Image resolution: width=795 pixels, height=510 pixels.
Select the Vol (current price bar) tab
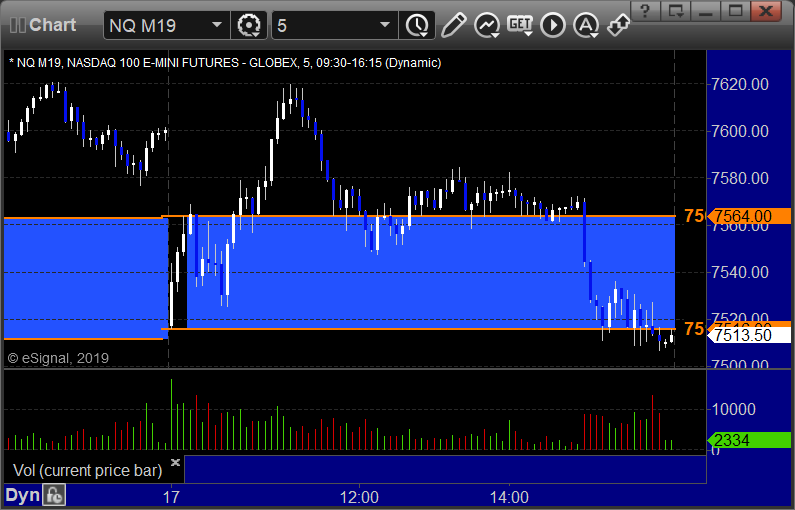click(x=87, y=470)
